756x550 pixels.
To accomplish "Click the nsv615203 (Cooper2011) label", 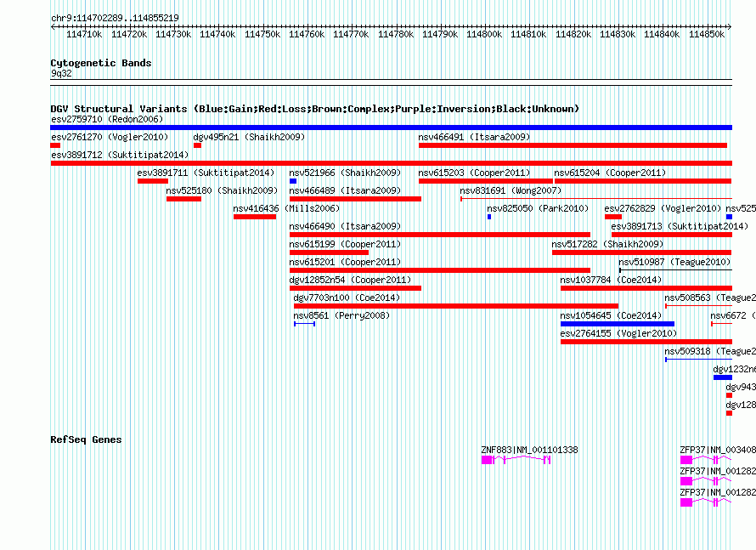I will point(475,173).
